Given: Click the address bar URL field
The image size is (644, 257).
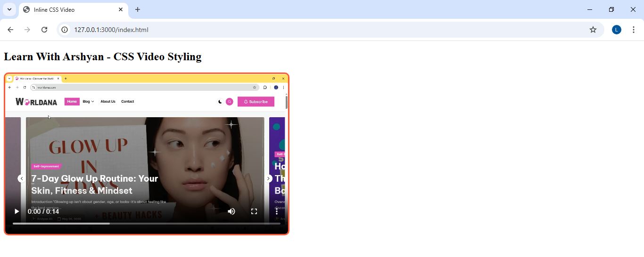Looking at the screenshot, I should tap(330, 30).
